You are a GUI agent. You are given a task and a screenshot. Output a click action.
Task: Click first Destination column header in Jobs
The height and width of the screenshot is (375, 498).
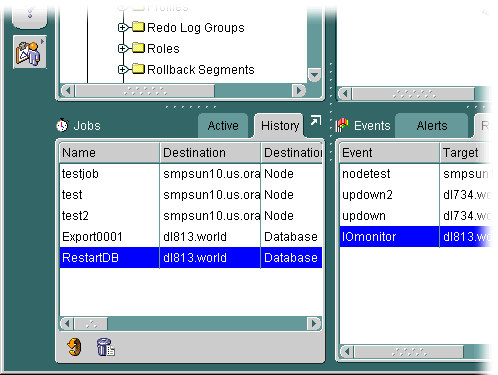tap(210, 153)
